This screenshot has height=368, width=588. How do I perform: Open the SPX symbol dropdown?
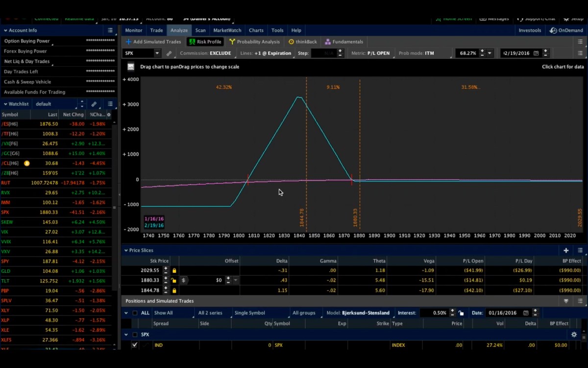[x=157, y=53]
